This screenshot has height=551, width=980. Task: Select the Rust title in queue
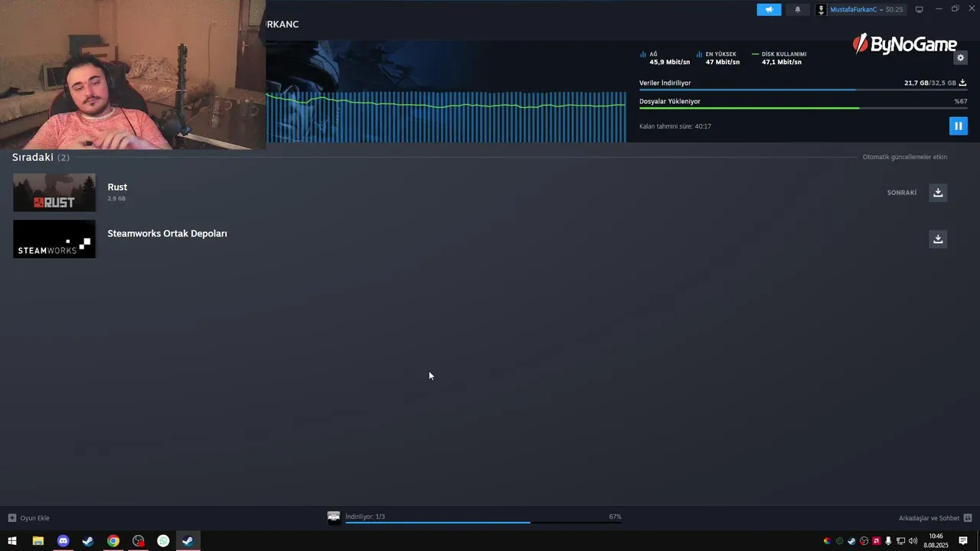pos(117,187)
